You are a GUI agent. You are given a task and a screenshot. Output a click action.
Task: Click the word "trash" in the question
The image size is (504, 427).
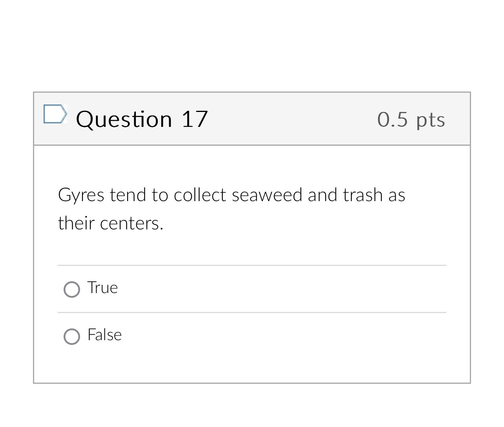tap(363, 195)
